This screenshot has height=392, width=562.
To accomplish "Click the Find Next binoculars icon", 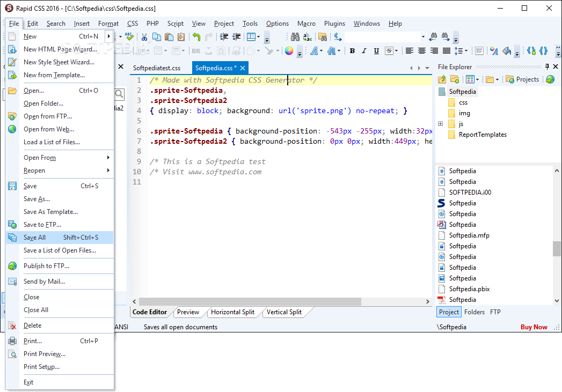I will click(446, 36).
